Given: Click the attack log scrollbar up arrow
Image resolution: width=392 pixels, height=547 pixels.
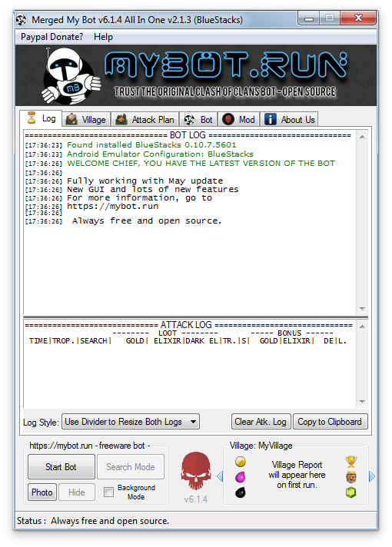Looking at the screenshot, I should (362, 327).
